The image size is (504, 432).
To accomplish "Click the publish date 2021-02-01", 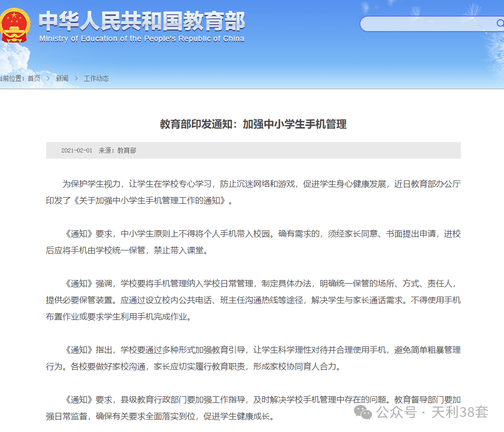I will (77, 150).
